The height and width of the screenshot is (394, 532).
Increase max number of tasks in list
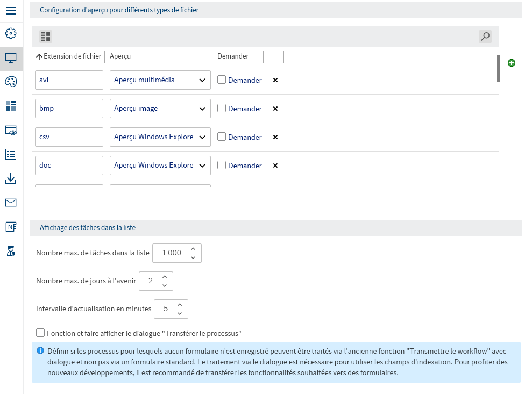[193, 248]
